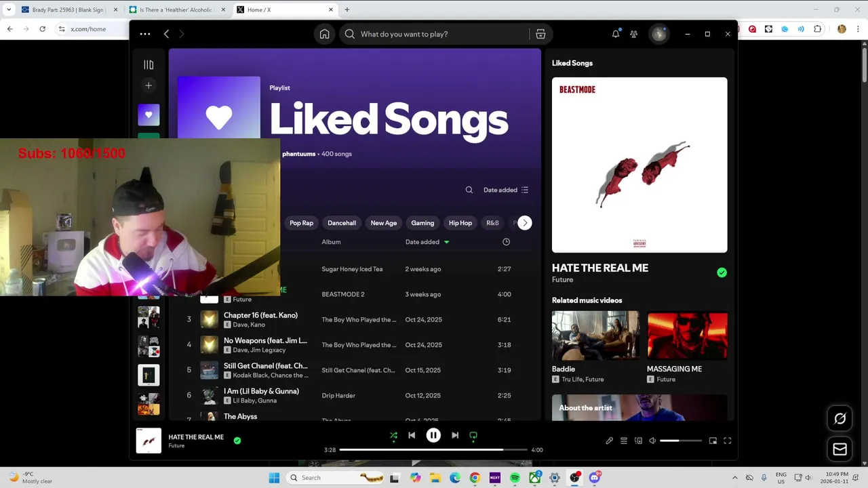Toggle repeat mode
Image resolution: width=868 pixels, height=488 pixels.
point(473,436)
